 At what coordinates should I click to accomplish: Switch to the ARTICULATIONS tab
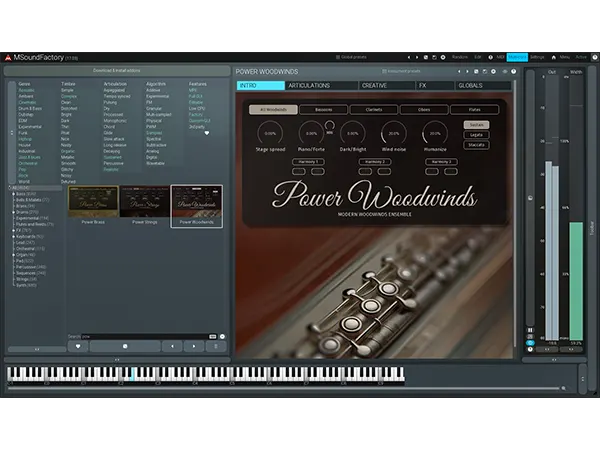coord(321,85)
